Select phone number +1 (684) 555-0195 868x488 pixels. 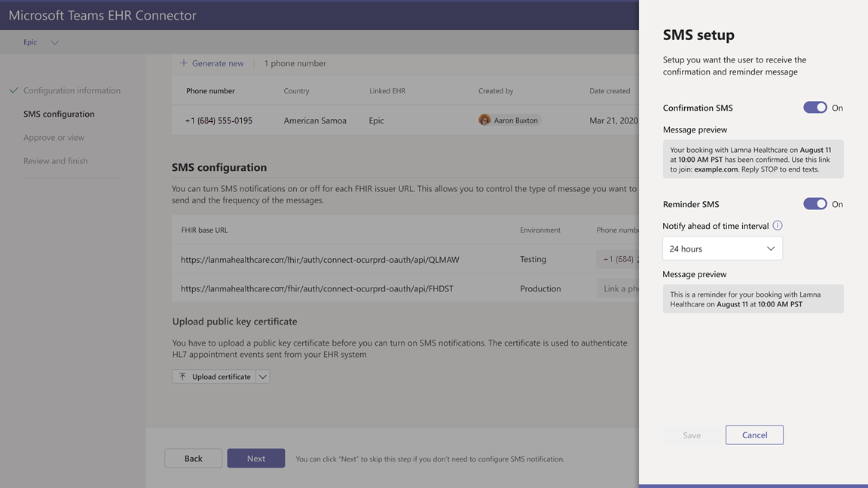point(218,120)
